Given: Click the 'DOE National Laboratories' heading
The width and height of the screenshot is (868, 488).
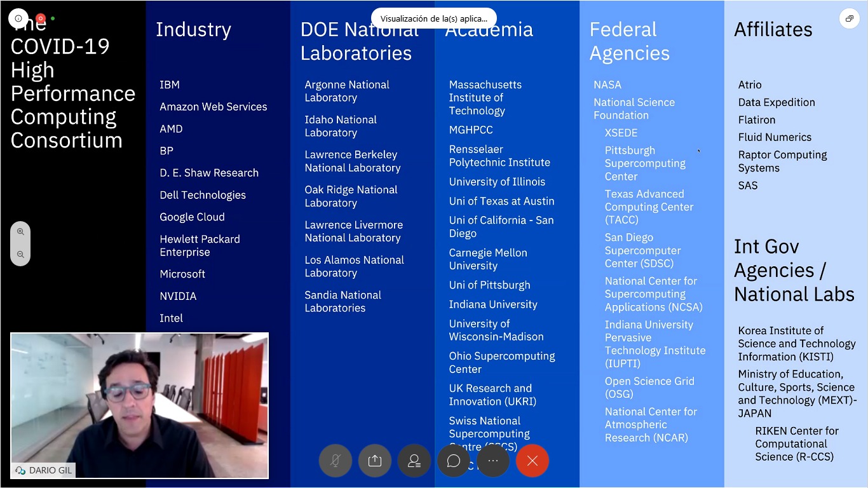Looking at the screenshot, I should (359, 41).
